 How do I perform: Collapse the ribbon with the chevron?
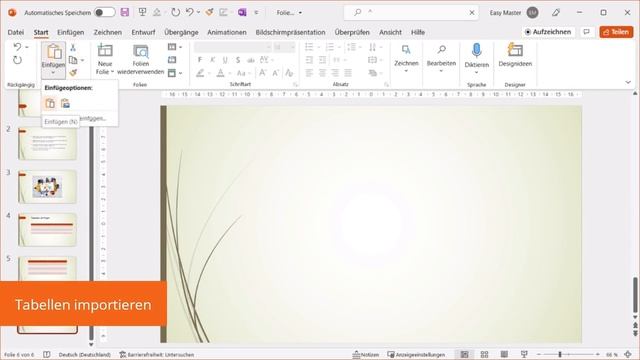pyautogui.click(x=628, y=82)
